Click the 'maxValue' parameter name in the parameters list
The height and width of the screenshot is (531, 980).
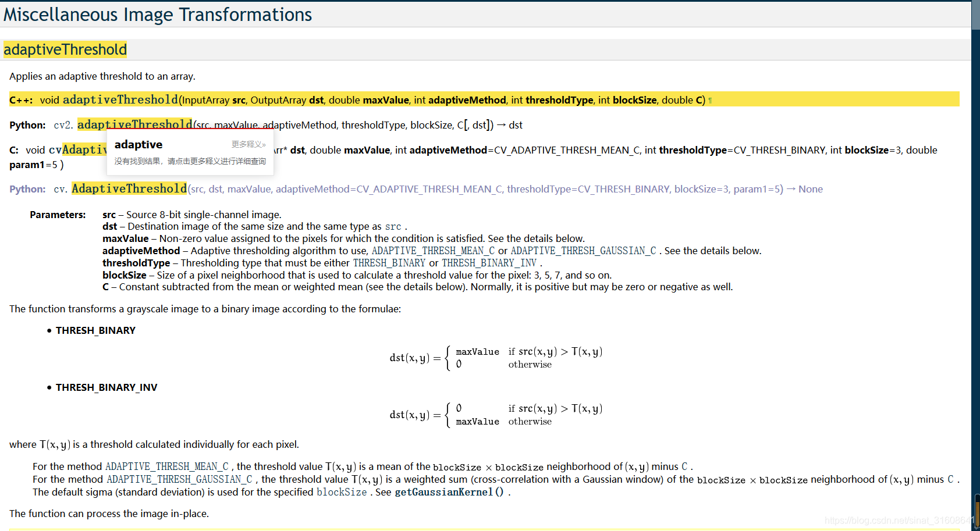[x=125, y=238]
